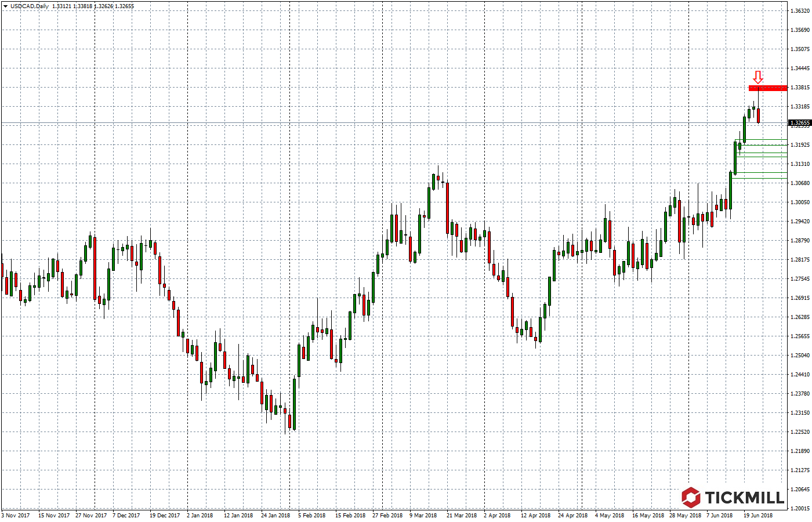Click price level 1.31310 on the axis
This screenshot has height=522, width=812.
click(x=800, y=164)
